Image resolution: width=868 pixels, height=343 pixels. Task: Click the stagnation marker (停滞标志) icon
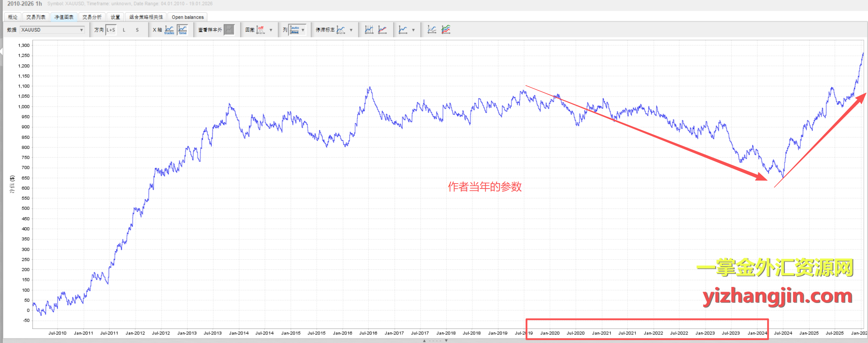click(x=340, y=30)
